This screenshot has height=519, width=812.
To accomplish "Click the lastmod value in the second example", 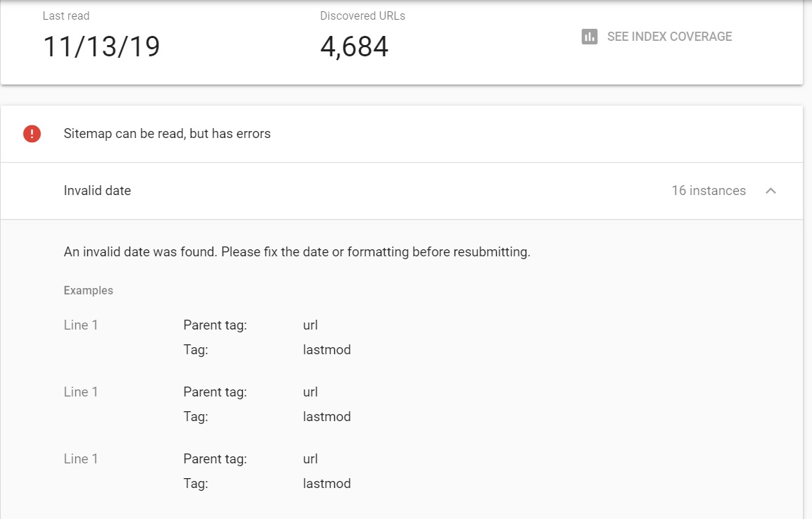I will pyautogui.click(x=326, y=417).
